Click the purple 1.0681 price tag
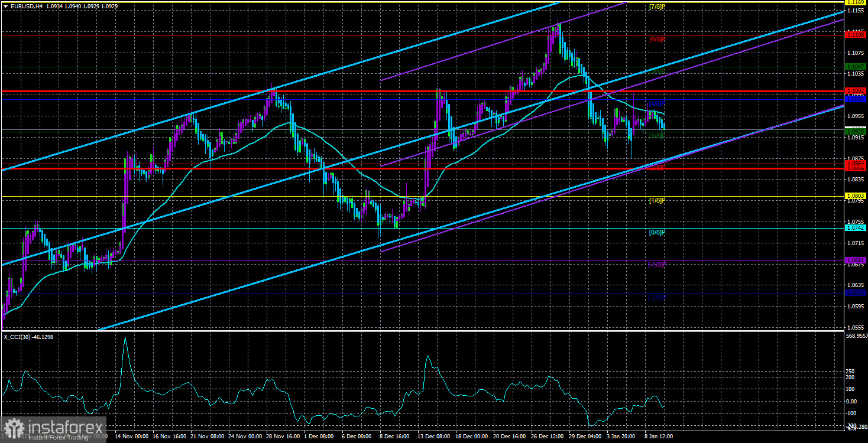The image size is (868, 443). pos(856,260)
